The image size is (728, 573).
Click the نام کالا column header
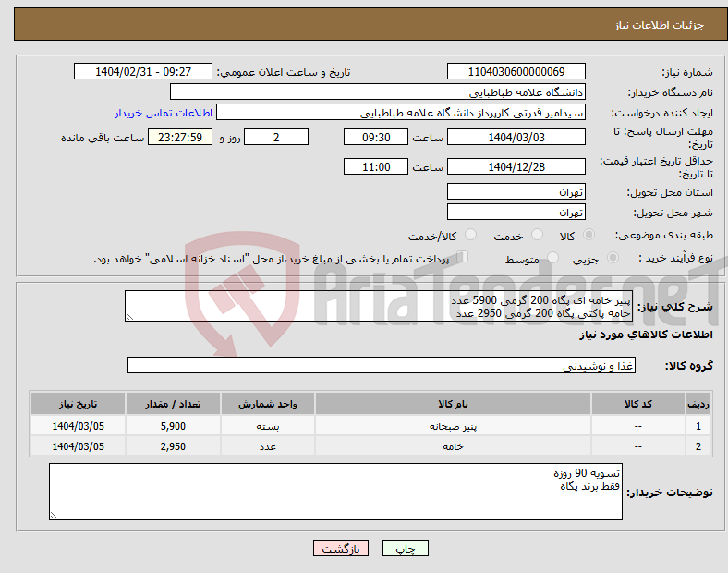pos(453,404)
